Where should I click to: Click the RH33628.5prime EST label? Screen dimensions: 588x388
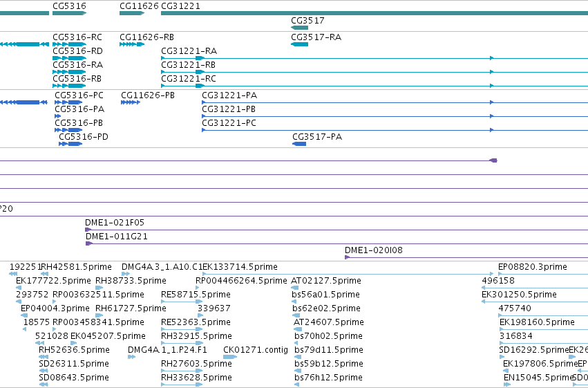pyautogui.click(x=196, y=378)
